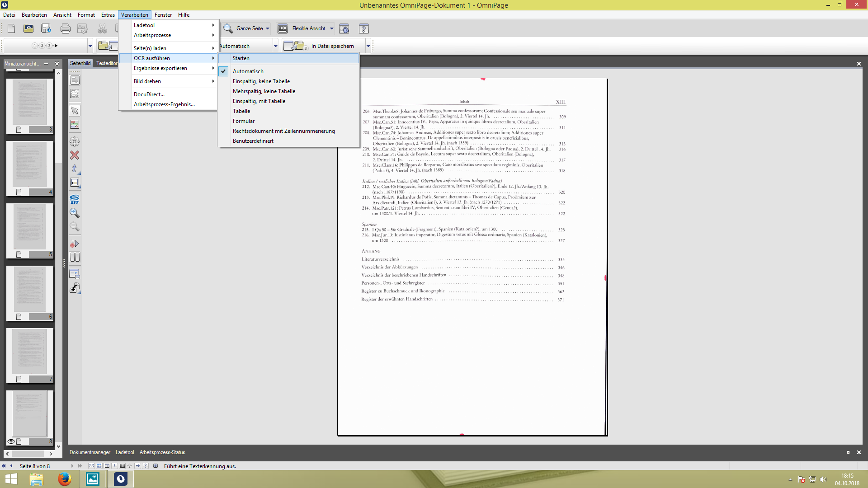Select page 5 thumbnail
Viewport: 868px width, 488px height.
tap(30, 231)
